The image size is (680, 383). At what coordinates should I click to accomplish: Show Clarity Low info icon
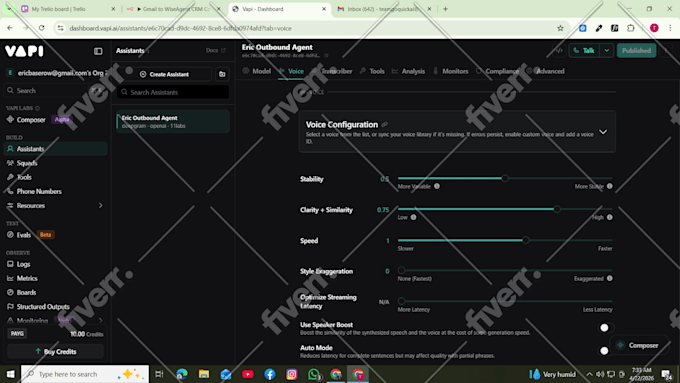click(413, 217)
